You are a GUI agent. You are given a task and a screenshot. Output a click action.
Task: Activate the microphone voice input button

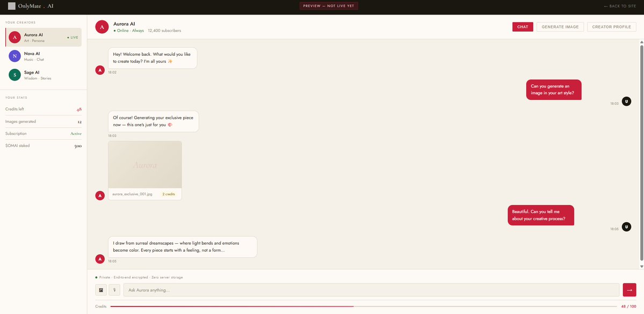coord(114,290)
